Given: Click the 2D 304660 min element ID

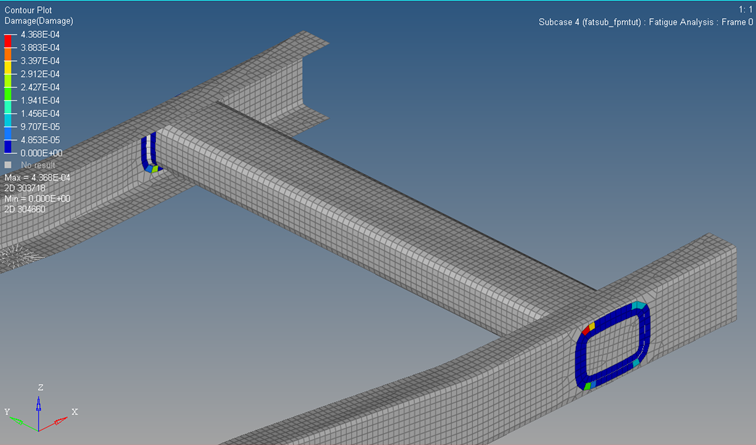Looking at the screenshot, I should coord(25,209).
